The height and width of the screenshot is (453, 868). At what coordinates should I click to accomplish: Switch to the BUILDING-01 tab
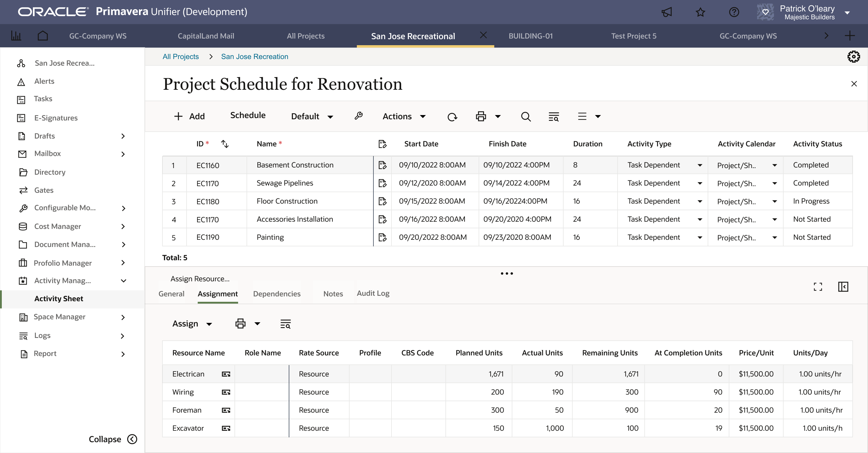[x=530, y=36]
